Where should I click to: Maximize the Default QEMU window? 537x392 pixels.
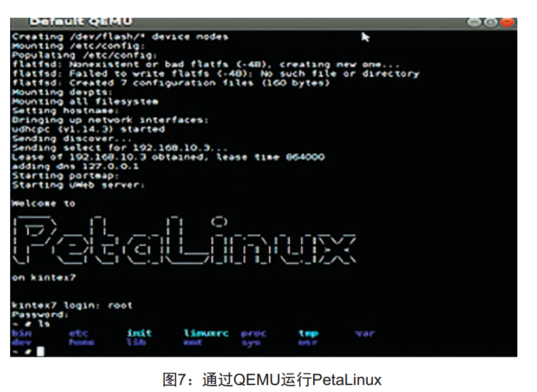(491, 23)
